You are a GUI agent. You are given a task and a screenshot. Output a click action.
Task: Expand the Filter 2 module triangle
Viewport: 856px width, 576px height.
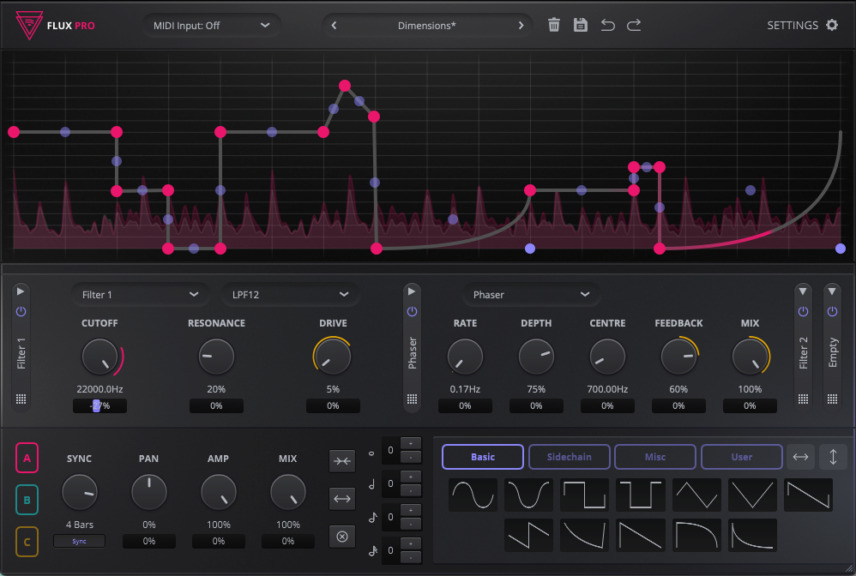pyautogui.click(x=803, y=292)
